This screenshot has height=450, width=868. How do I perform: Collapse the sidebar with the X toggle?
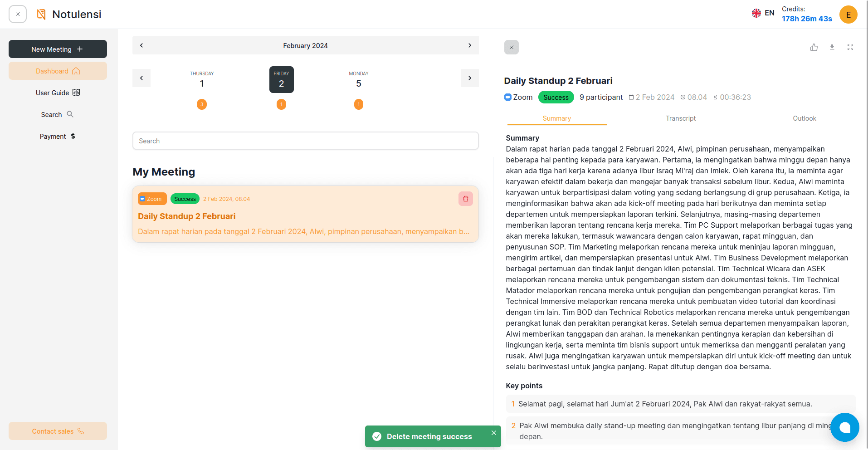coord(18,14)
